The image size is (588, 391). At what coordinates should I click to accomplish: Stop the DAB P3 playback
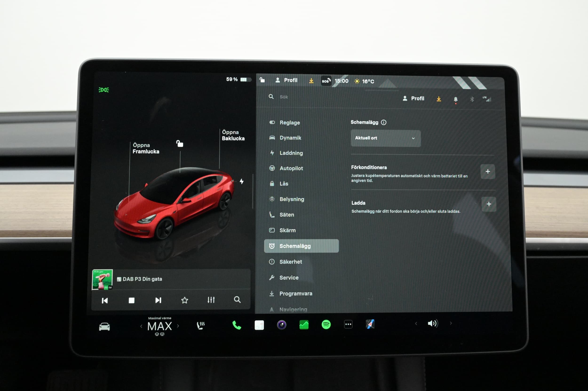click(x=131, y=300)
